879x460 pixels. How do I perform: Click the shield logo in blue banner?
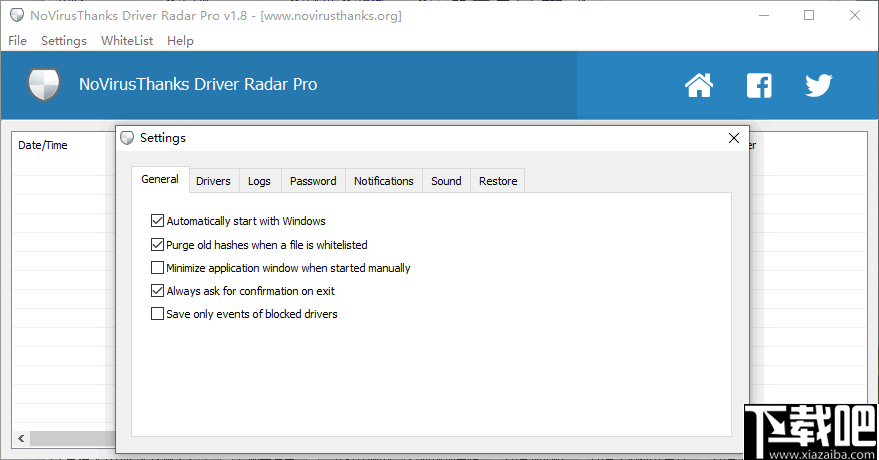point(44,85)
